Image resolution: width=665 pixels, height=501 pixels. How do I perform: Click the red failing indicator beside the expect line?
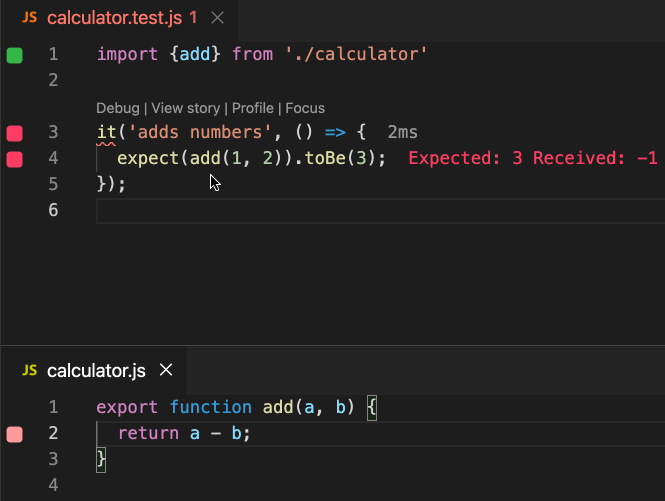point(15,159)
